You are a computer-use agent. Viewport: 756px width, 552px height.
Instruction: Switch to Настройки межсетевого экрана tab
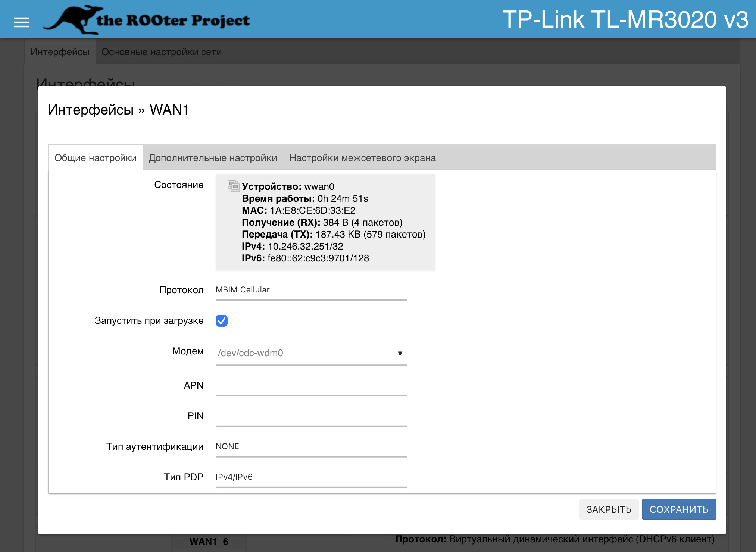coord(362,158)
